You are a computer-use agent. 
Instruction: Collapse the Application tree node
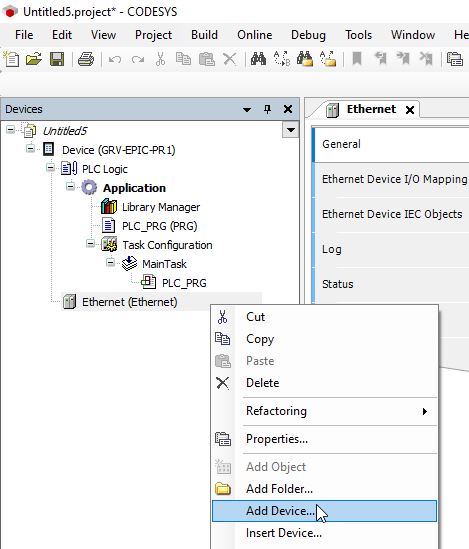pyautogui.click(x=70, y=187)
